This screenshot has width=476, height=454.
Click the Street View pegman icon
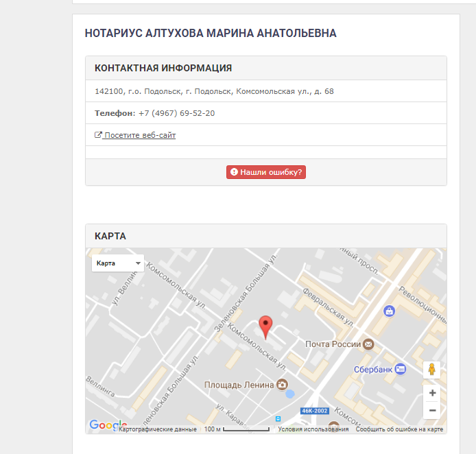431,370
